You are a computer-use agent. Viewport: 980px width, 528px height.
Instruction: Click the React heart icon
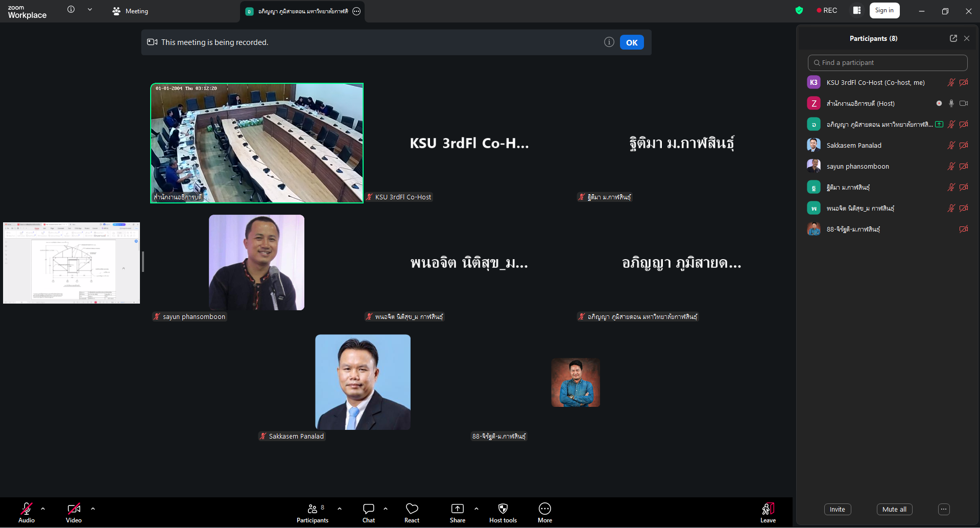412,509
